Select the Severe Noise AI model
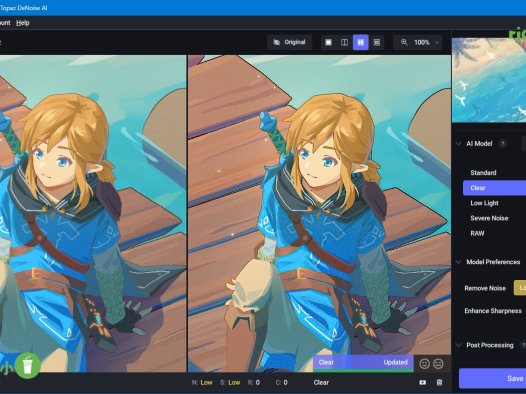The width and height of the screenshot is (526, 394). pos(489,218)
